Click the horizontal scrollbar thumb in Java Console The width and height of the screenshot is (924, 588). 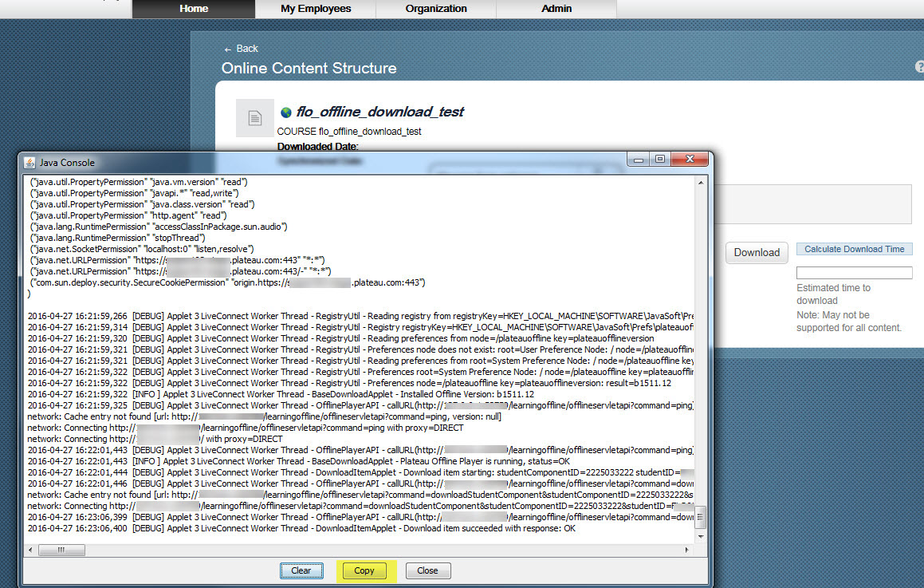61,551
